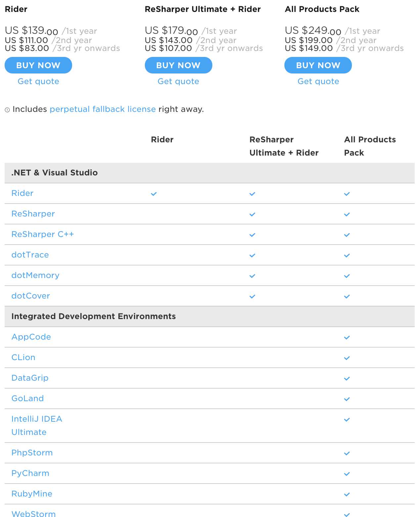Get quote for All Products Pack
This screenshot has width=420, height=517.
click(x=318, y=81)
